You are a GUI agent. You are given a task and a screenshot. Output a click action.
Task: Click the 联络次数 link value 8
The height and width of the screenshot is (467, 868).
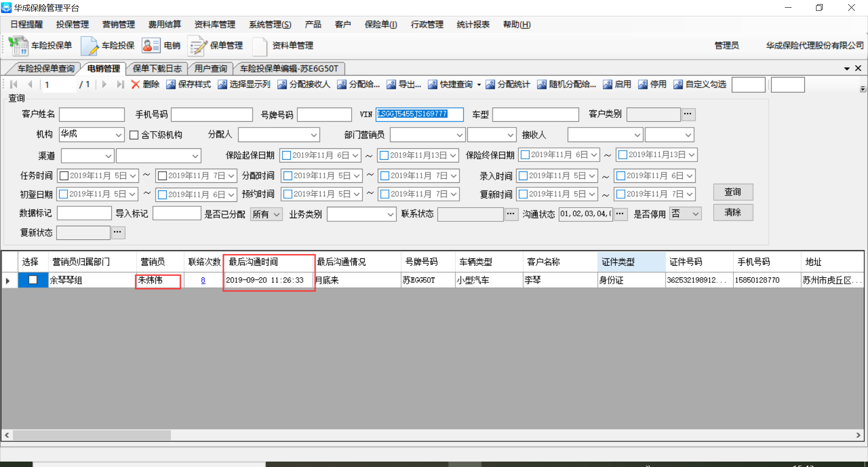[x=203, y=280]
